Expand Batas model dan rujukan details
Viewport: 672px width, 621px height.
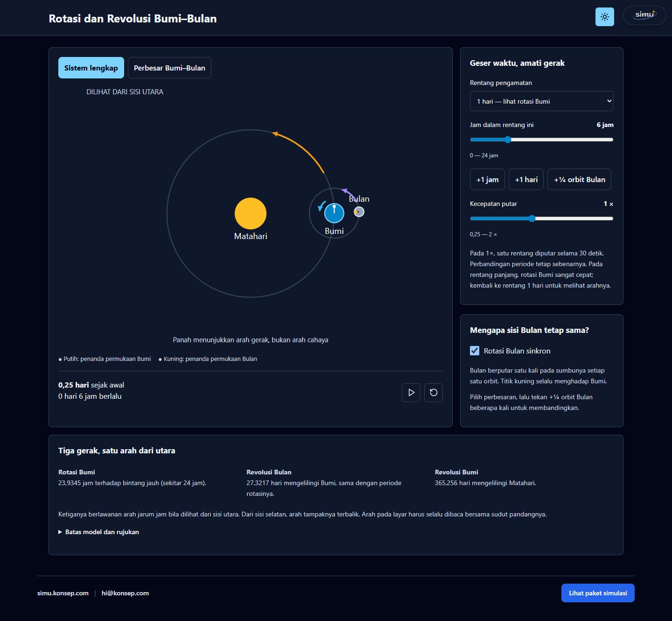98,532
